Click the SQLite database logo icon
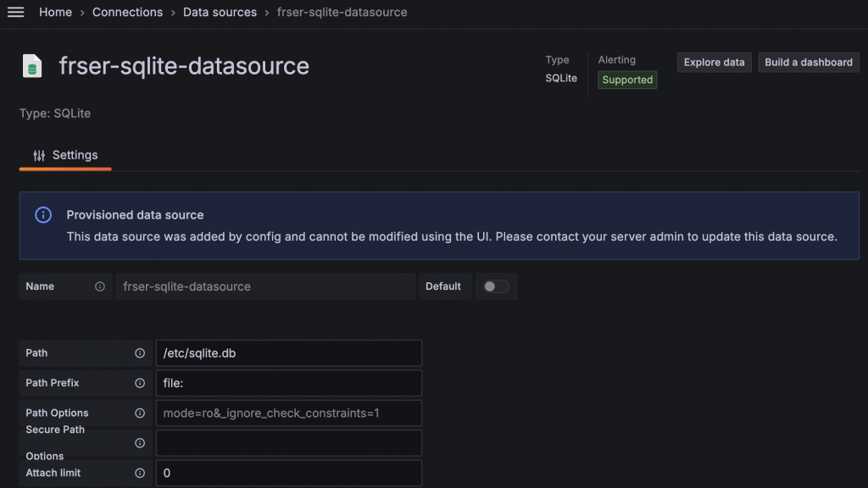The width and height of the screenshot is (868, 488). pyautogui.click(x=32, y=66)
